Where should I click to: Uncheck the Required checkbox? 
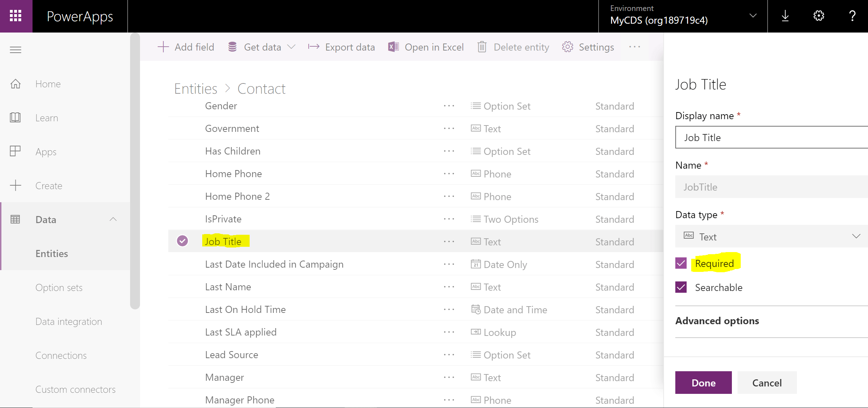pyautogui.click(x=681, y=263)
